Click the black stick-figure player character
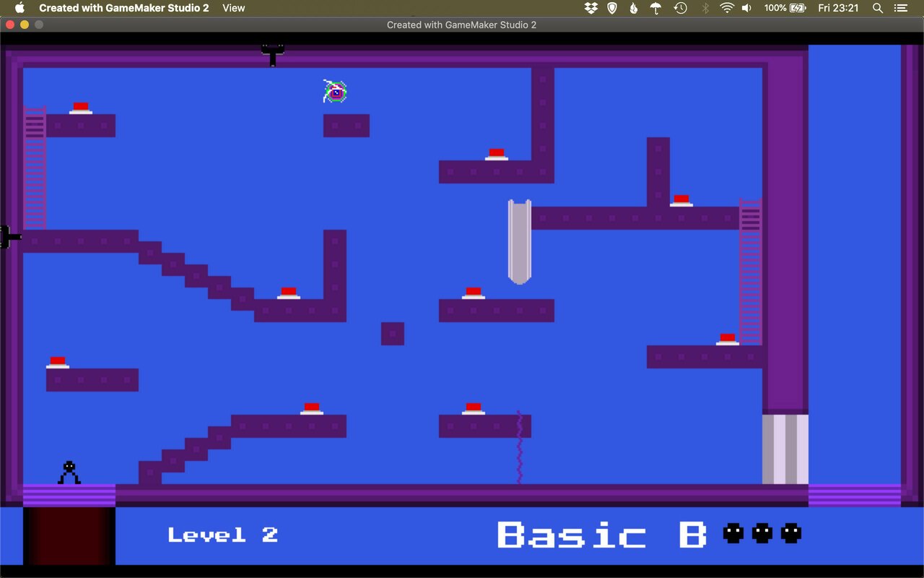924x578 pixels. pos(69,473)
